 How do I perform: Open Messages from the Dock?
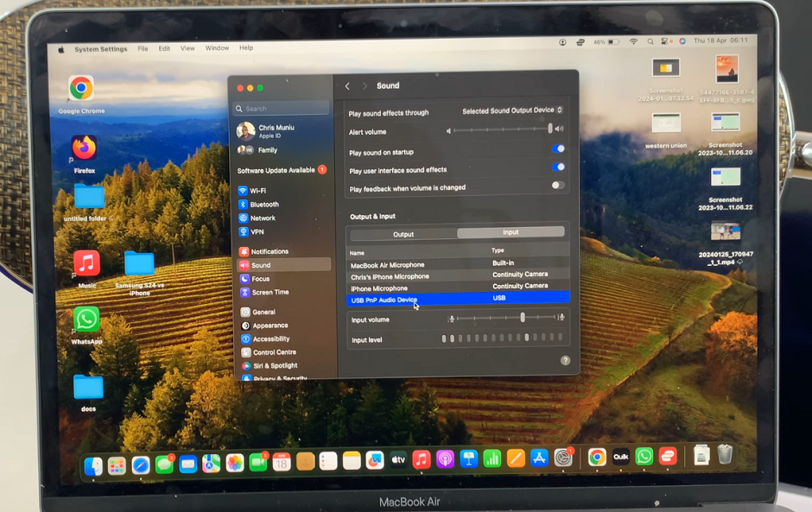[164, 465]
